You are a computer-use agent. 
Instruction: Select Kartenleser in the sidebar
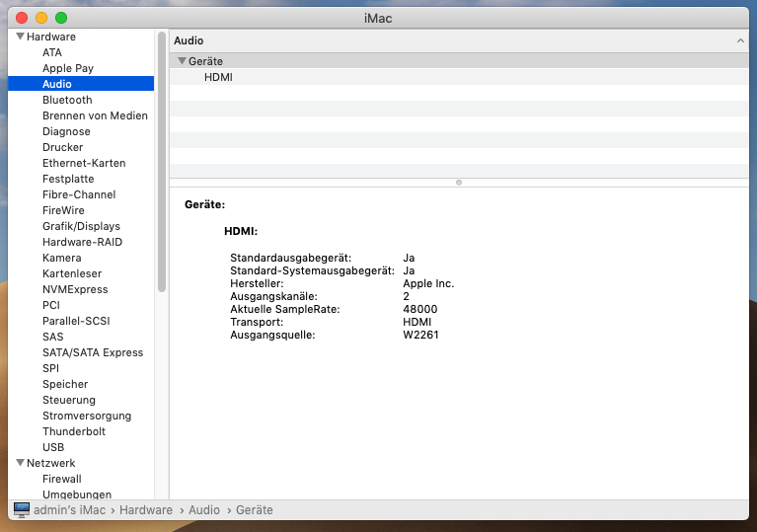(x=72, y=273)
